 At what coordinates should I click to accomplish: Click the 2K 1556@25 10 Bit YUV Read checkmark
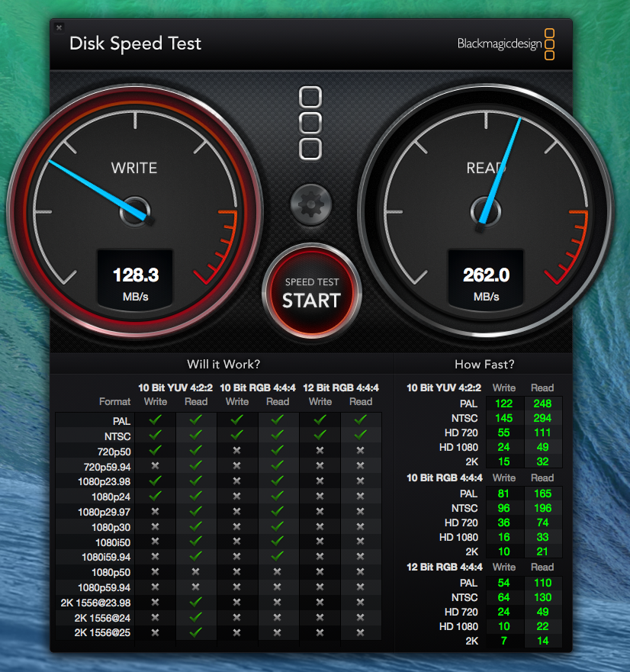[196, 632]
